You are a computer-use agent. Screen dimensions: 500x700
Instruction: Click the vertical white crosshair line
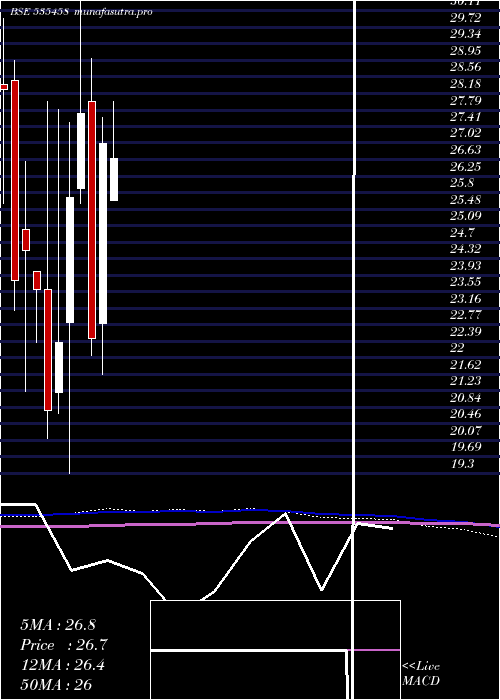[x=354, y=348]
